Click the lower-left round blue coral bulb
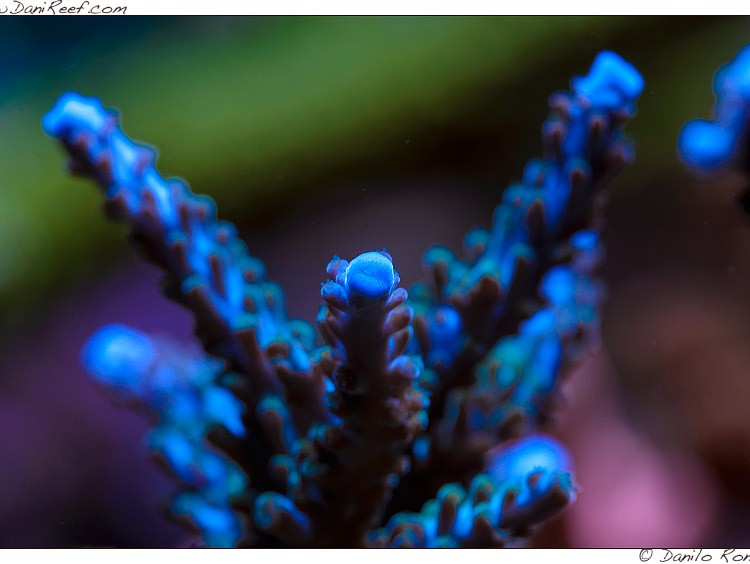This screenshot has width=750, height=564. coord(116,356)
